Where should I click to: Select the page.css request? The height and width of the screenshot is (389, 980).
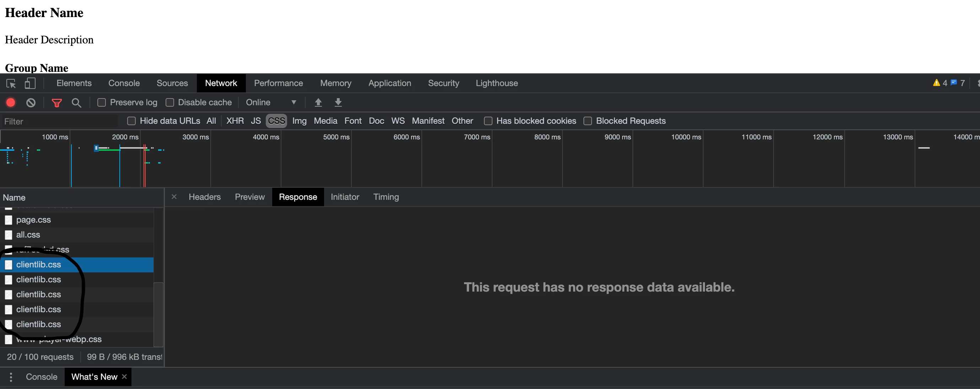click(33, 220)
